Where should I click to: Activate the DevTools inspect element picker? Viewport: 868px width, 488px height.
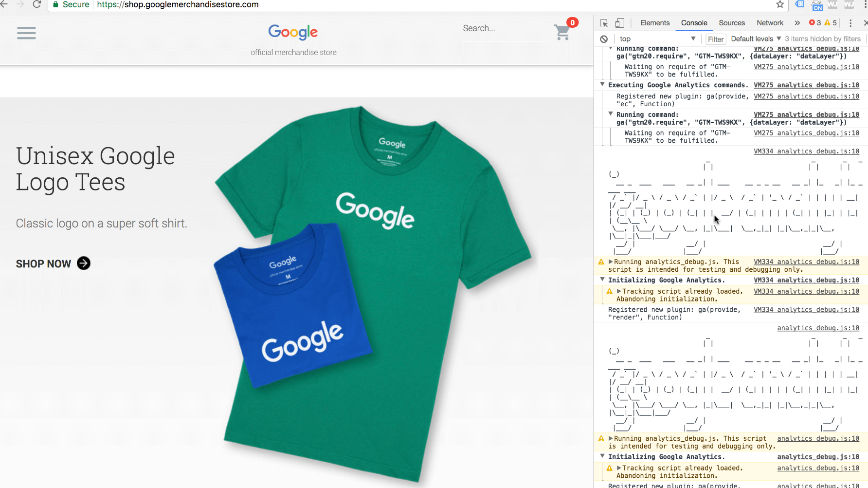click(x=604, y=23)
